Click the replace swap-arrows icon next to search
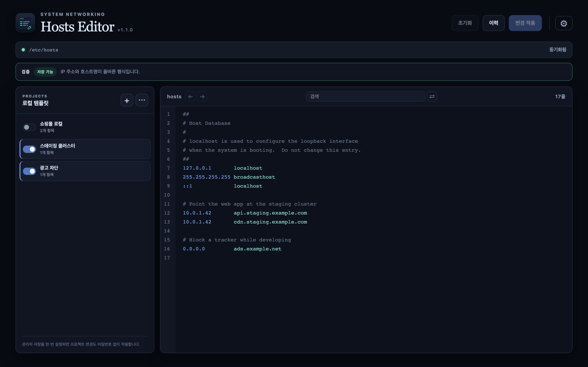 (x=432, y=97)
